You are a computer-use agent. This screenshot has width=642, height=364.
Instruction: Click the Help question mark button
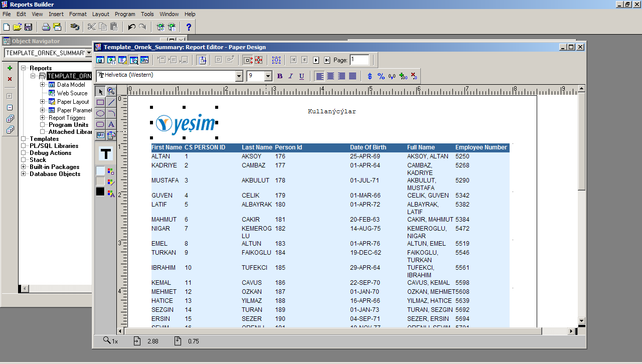(x=188, y=27)
